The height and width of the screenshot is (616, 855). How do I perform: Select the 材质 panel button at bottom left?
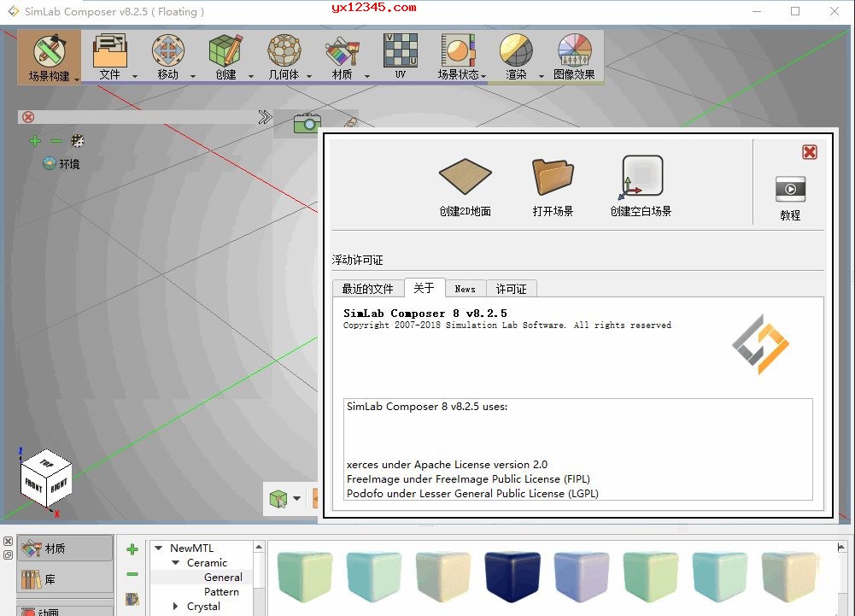pyautogui.click(x=66, y=549)
